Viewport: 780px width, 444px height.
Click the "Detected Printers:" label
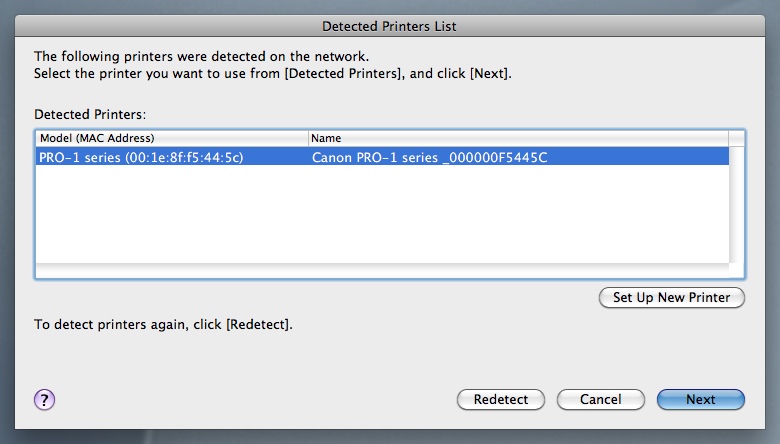[90, 115]
